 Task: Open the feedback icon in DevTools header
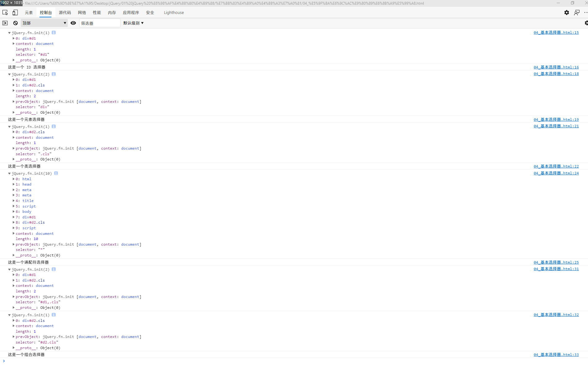pos(577,12)
